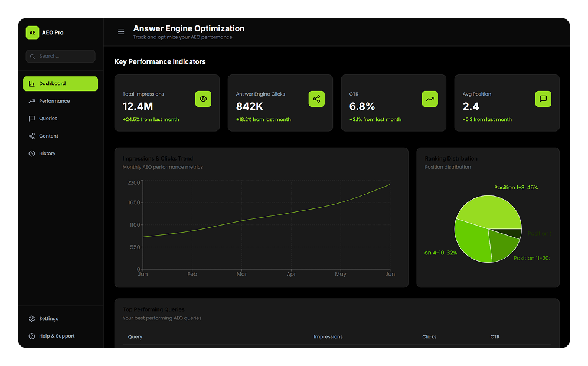This screenshot has height=366, width=588.
Task: Toggle the eye icon on Total Impressions card
Action: (203, 99)
